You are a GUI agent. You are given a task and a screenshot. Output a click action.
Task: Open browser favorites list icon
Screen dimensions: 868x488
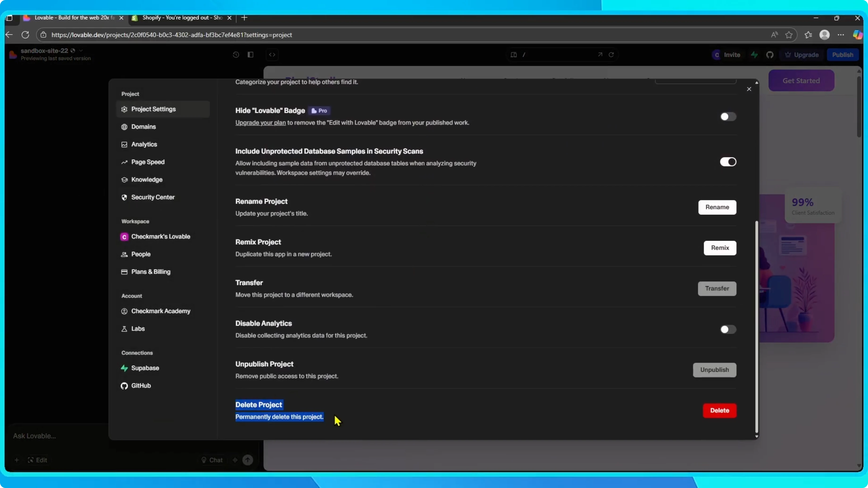[x=808, y=35]
